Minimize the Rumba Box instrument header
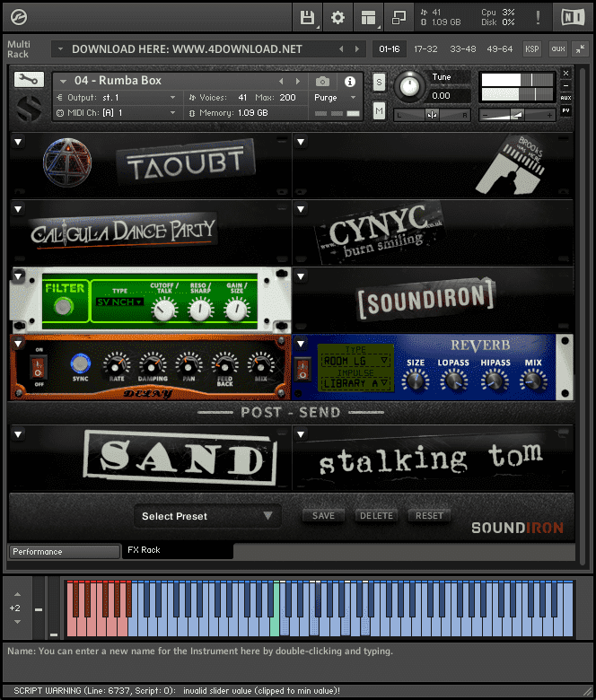596x700 pixels. click(565, 85)
